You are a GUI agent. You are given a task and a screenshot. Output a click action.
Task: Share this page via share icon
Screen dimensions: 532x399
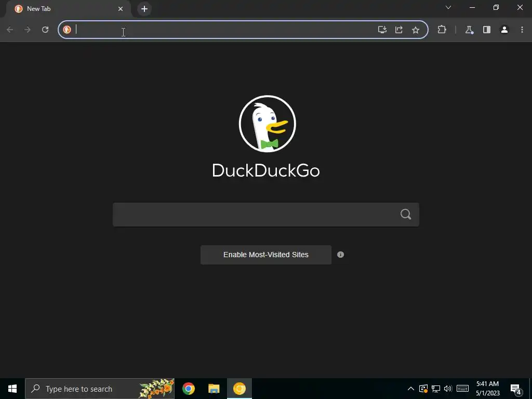399,30
